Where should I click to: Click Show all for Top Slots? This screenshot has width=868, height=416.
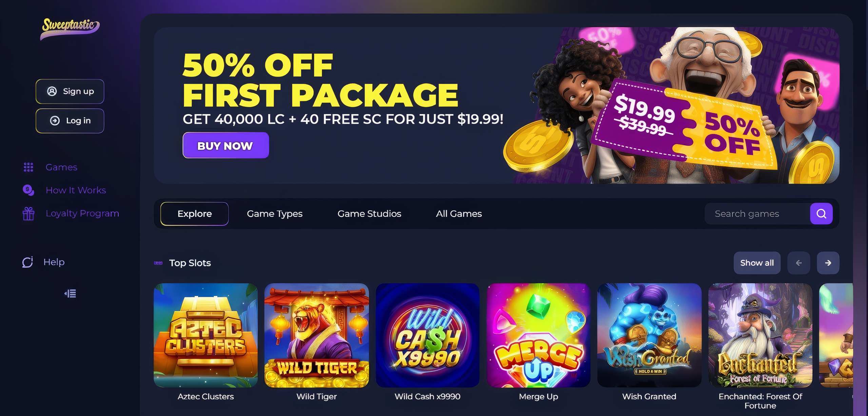(757, 263)
